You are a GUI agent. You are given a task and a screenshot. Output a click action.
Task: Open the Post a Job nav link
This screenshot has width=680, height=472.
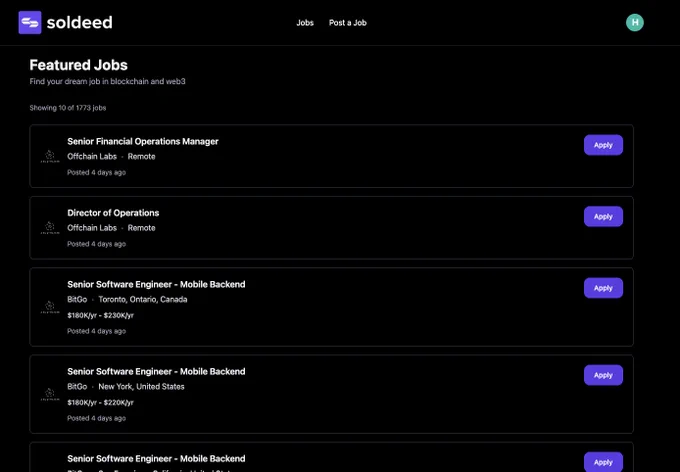coord(347,23)
